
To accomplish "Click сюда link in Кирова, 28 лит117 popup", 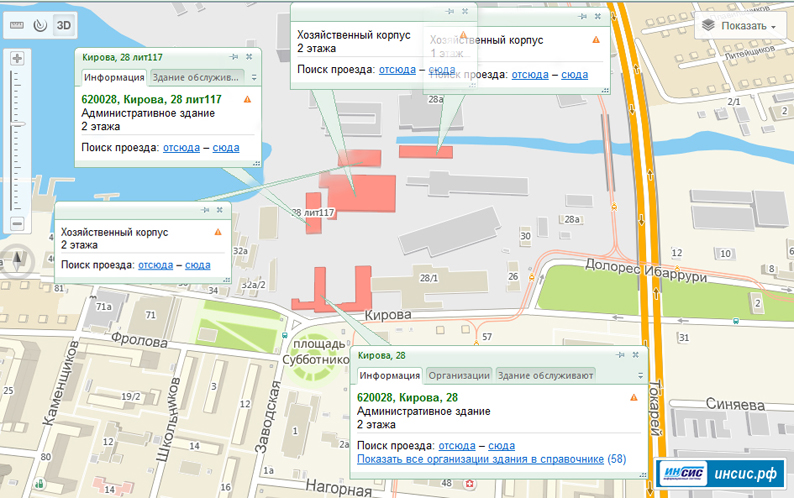I will [226, 148].
